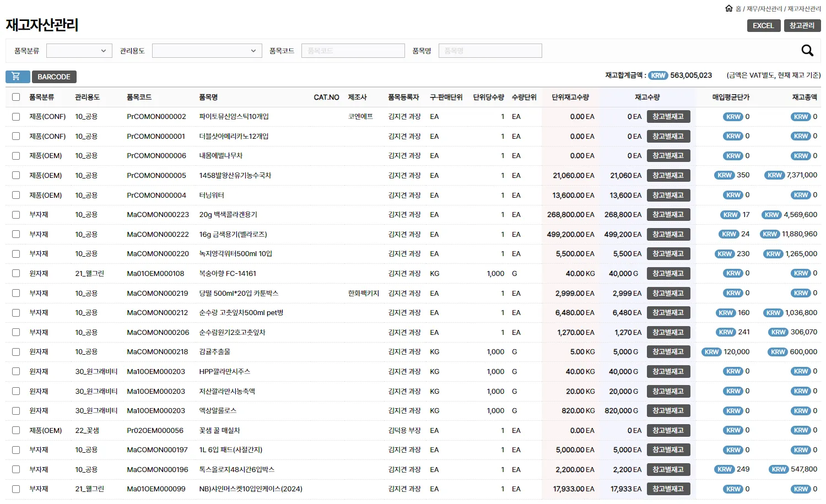Screen dimensions: 826x504
Task: Go to 재무/자산관리 in breadcrumb
Action: point(764,9)
